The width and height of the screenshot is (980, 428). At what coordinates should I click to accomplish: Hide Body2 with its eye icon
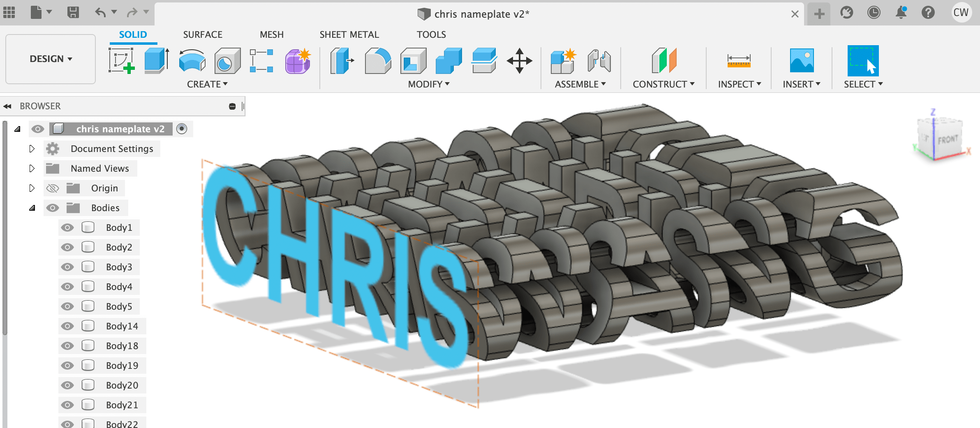coord(67,247)
